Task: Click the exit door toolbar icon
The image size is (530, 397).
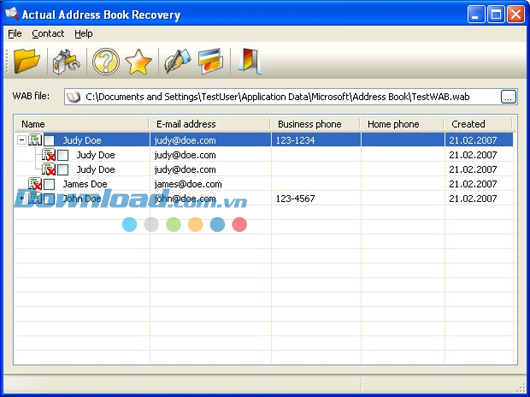Action: pos(250,61)
